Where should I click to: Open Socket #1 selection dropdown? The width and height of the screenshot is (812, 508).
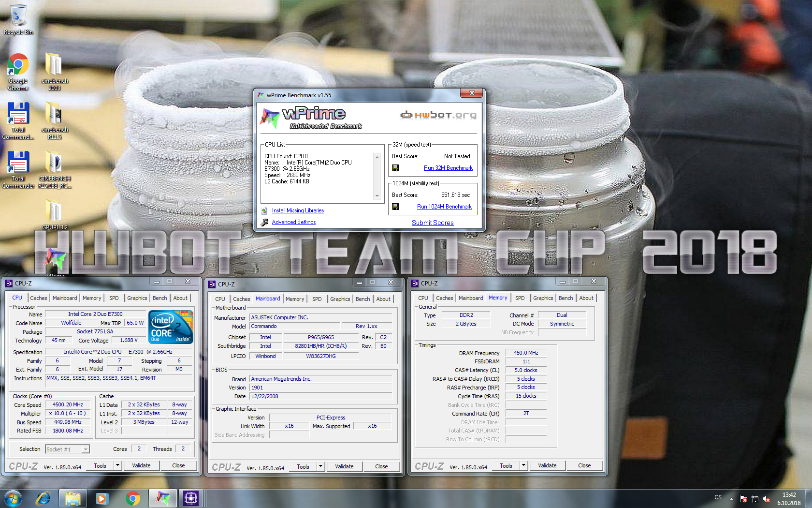click(x=85, y=449)
